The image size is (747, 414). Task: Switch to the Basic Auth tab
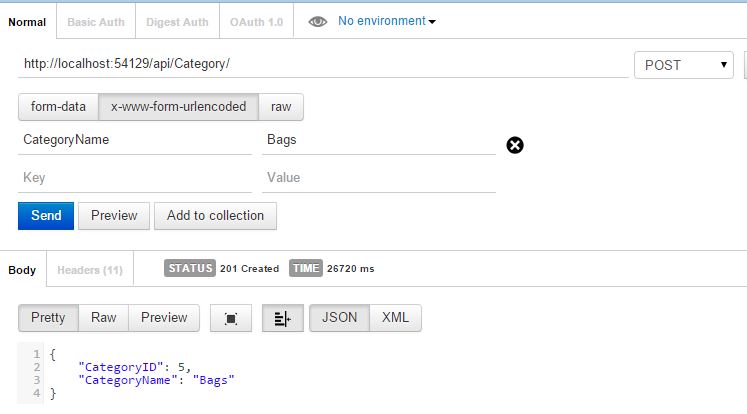coord(96,21)
